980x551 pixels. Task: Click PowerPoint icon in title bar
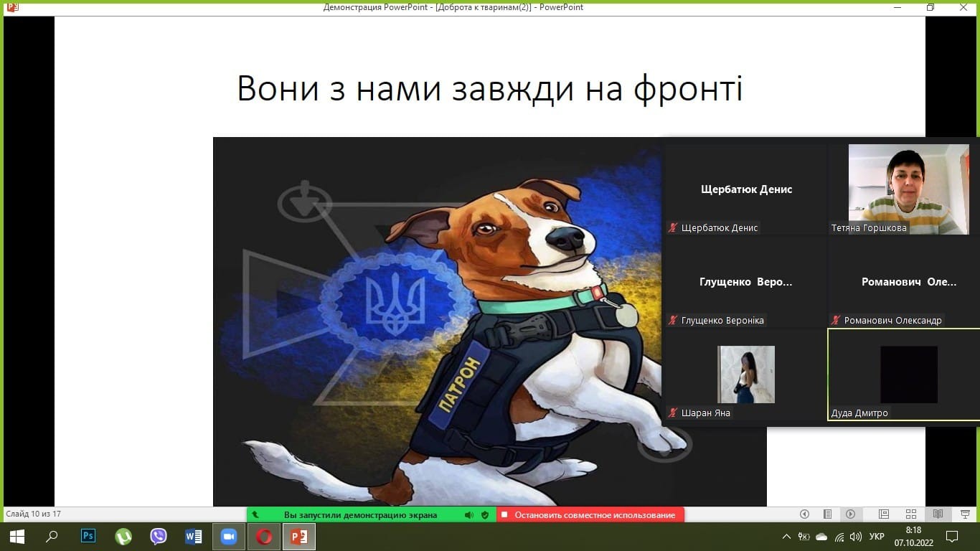12,7
